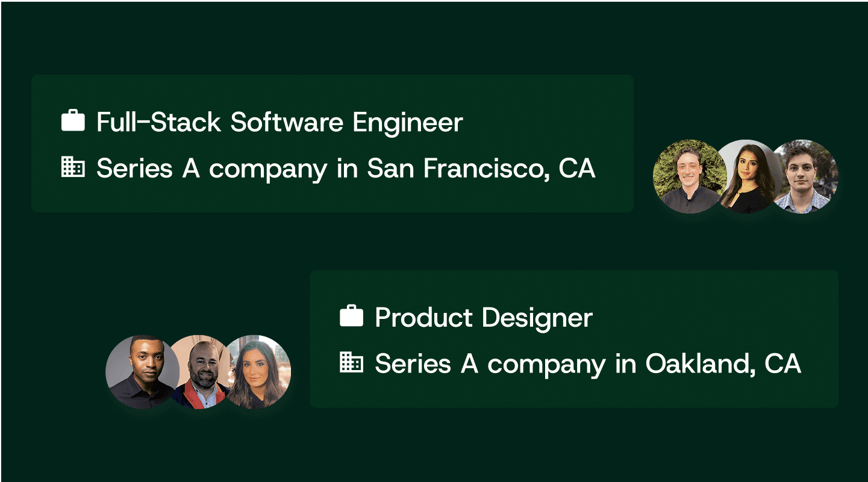Click the briefcase icon beside Product Designer
Screen dimensions: 868x482
(351, 317)
